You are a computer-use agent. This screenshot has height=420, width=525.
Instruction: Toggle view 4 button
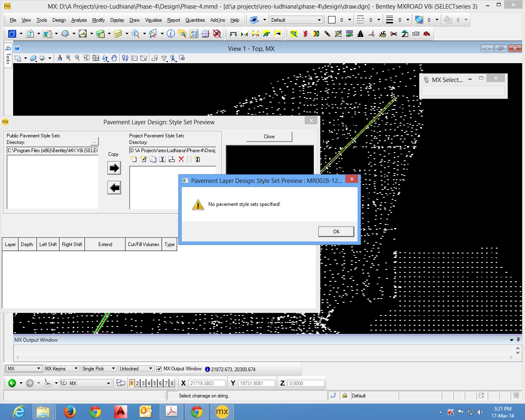(x=149, y=383)
